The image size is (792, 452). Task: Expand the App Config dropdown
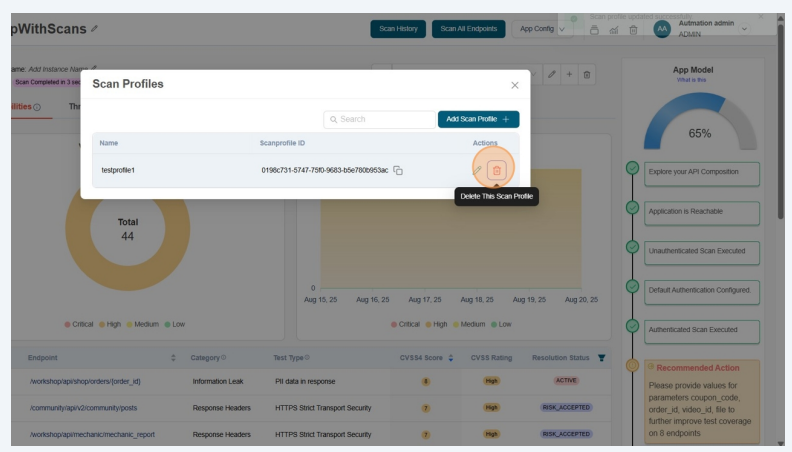[541, 29]
